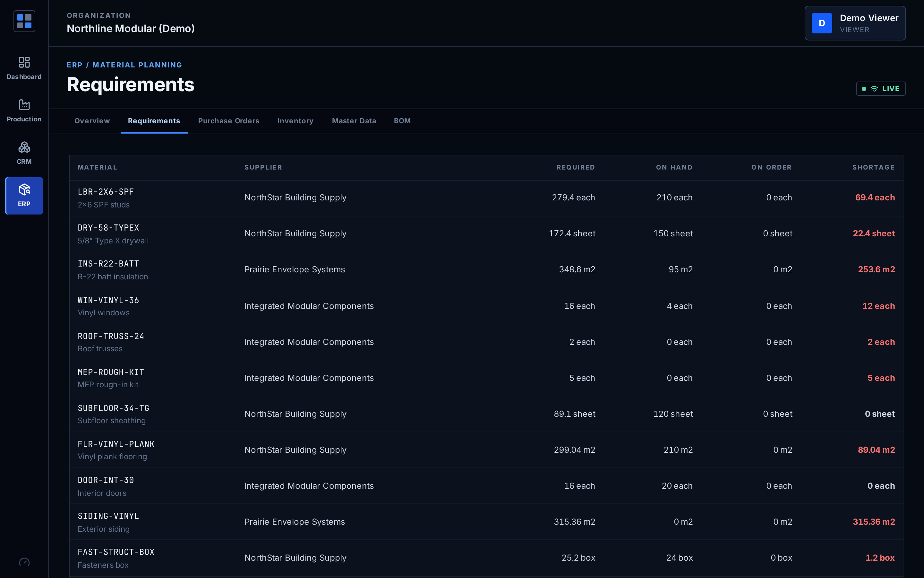Click the ERP / Material Planning breadcrumb

(124, 65)
